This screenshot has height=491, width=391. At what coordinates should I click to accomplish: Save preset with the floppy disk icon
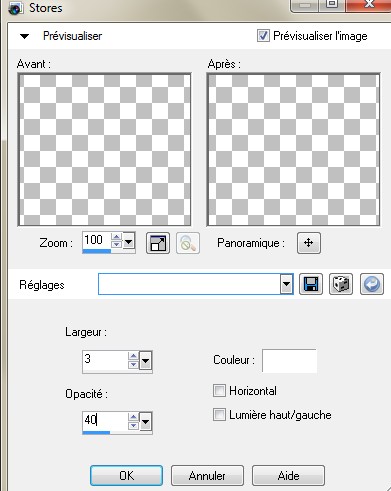[x=311, y=284]
